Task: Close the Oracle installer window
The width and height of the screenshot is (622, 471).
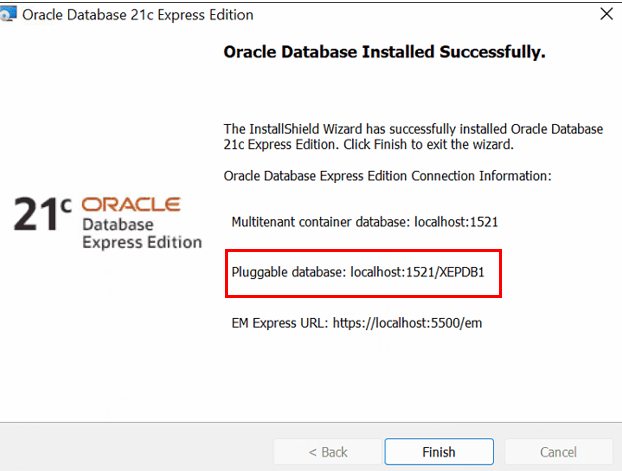Action: click(607, 14)
